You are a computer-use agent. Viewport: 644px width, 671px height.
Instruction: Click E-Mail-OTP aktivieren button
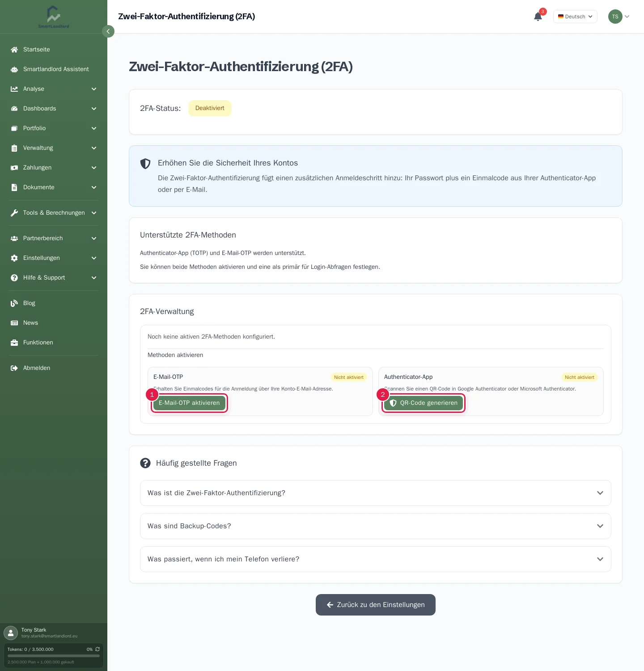pyautogui.click(x=189, y=403)
